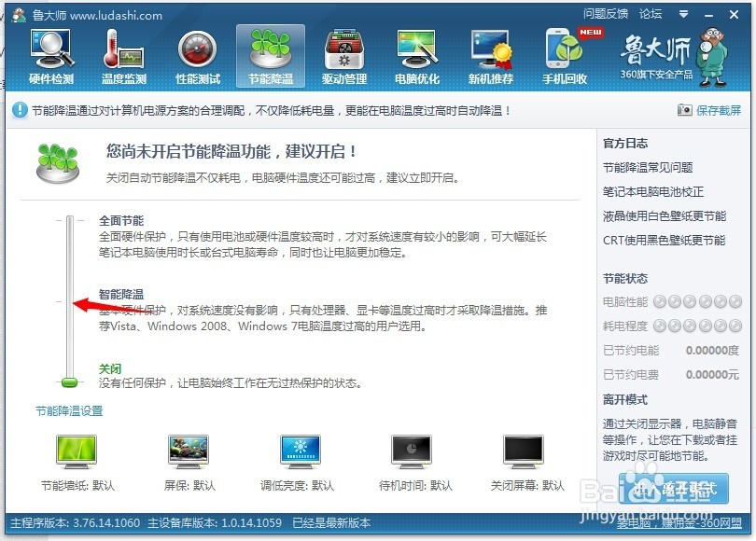756x541 pixels.
Task: Launch the 性能测试 performance test
Action: (x=197, y=54)
